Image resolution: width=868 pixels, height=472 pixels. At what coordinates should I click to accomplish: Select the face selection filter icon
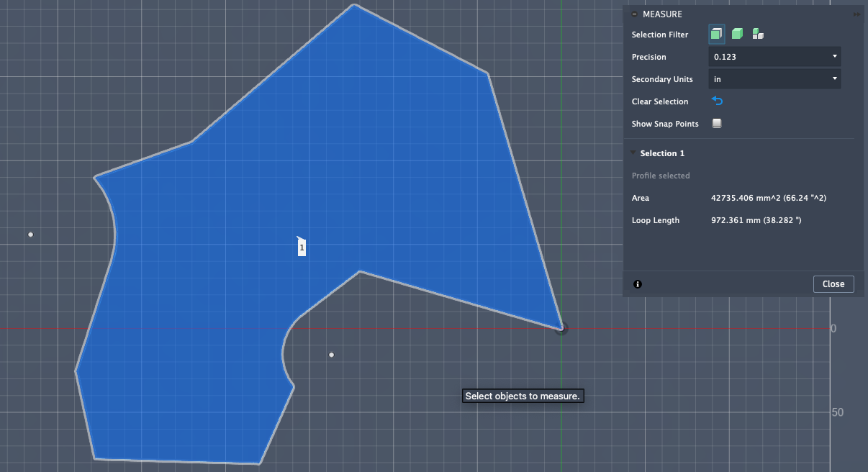click(x=716, y=33)
